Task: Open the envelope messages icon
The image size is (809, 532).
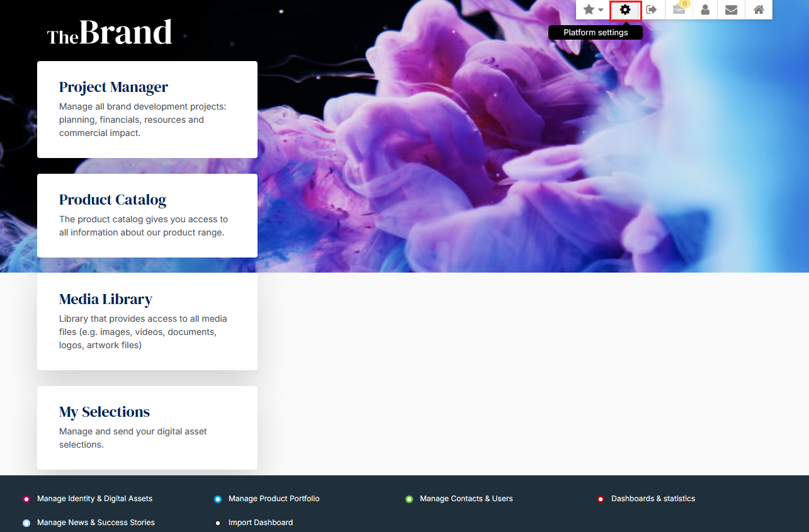Action: pos(731,9)
